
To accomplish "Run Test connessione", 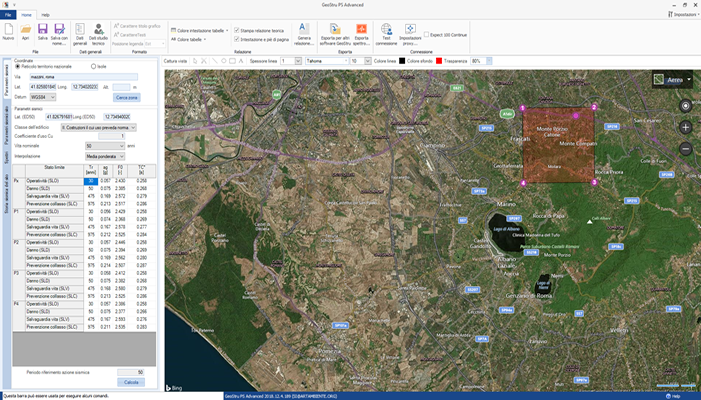I will [386, 34].
